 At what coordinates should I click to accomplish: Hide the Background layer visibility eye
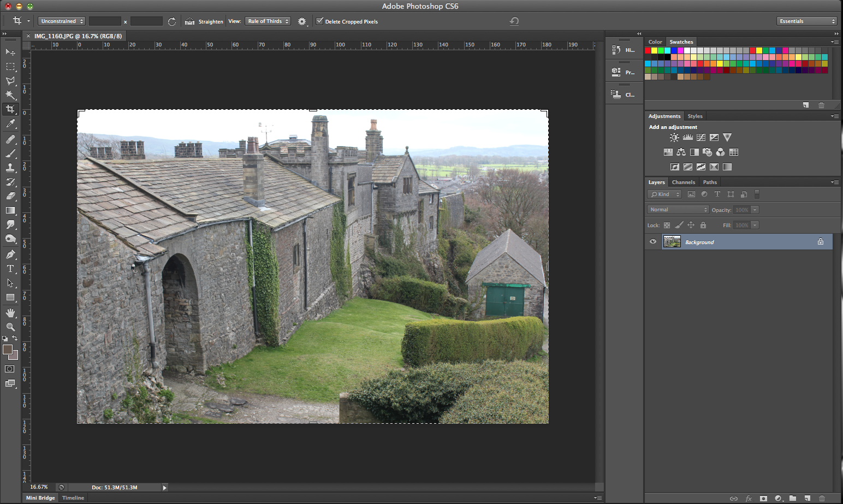coord(652,242)
